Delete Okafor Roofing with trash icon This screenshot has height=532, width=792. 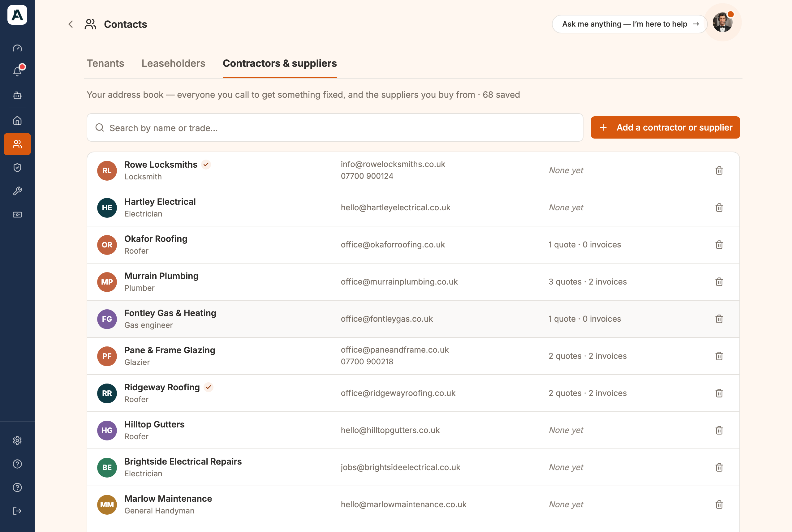tap(719, 245)
